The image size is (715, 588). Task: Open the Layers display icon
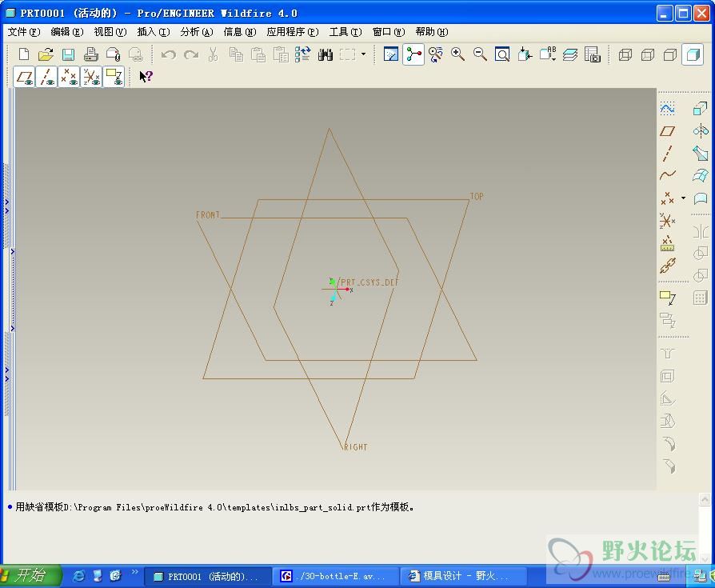pos(570,54)
